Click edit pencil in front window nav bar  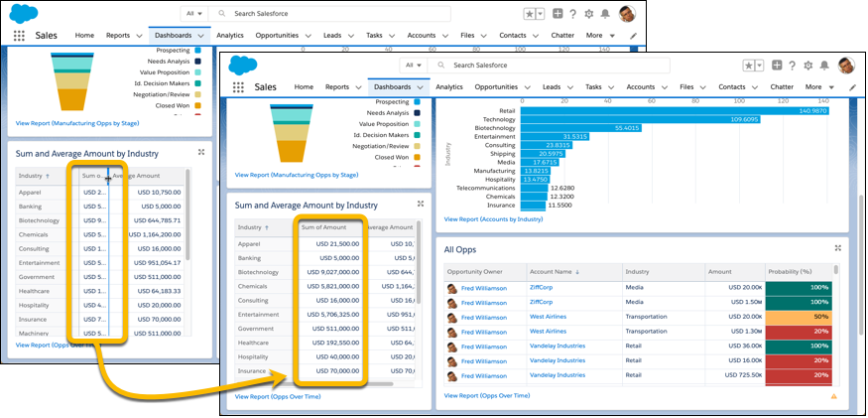pos(852,87)
